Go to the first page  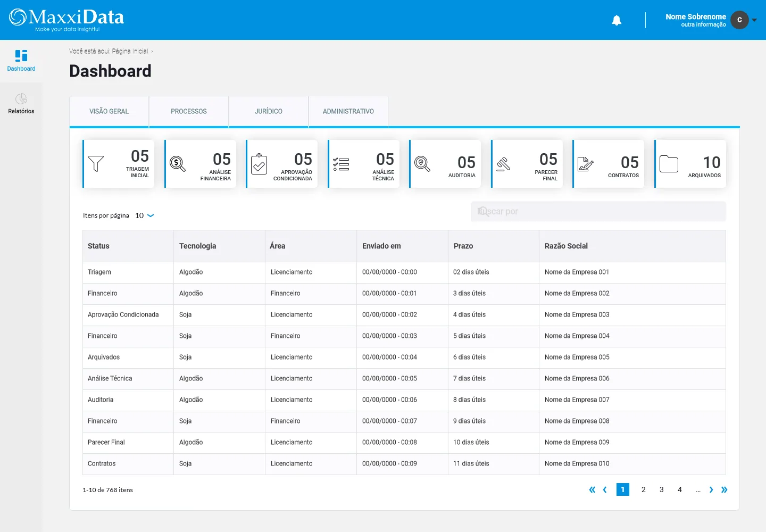(x=592, y=489)
